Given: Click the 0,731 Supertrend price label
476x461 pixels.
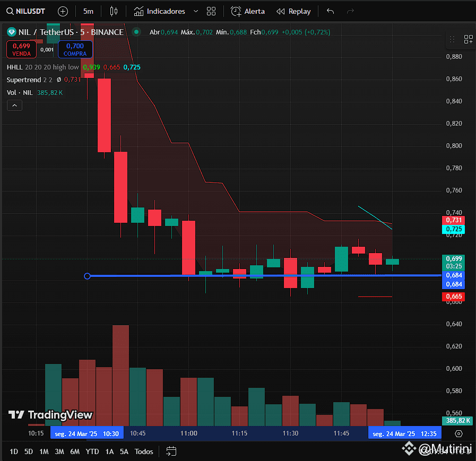Looking at the screenshot, I should (454, 220).
